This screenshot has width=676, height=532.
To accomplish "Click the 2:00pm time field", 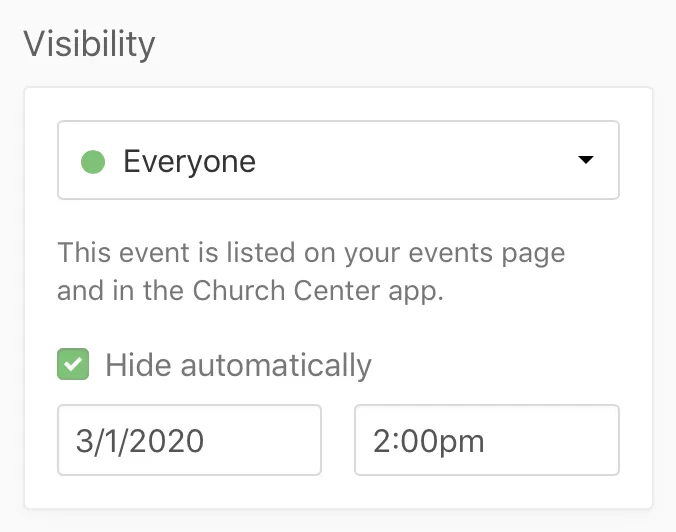I will click(486, 440).
